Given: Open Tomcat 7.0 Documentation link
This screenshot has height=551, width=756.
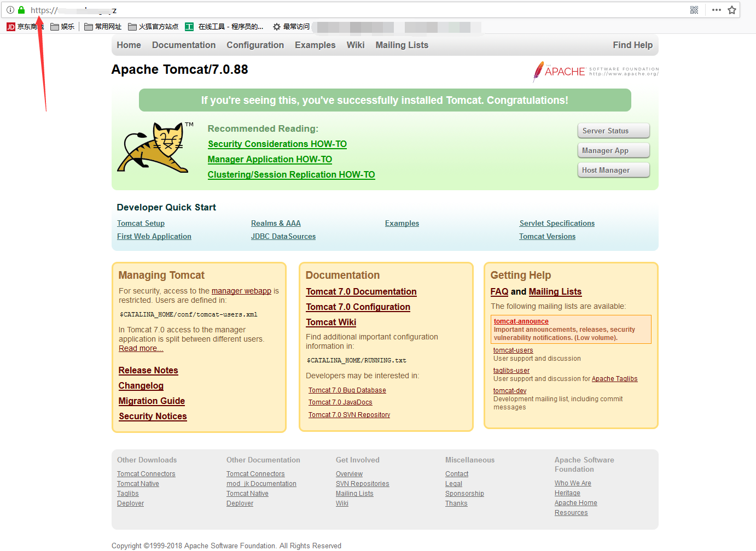Looking at the screenshot, I should pyautogui.click(x=361, y=291).
